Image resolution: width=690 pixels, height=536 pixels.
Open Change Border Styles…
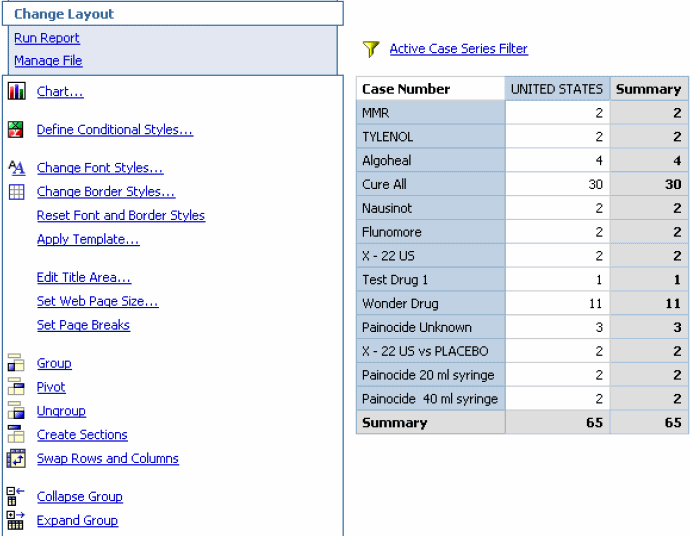coord(106,191)
